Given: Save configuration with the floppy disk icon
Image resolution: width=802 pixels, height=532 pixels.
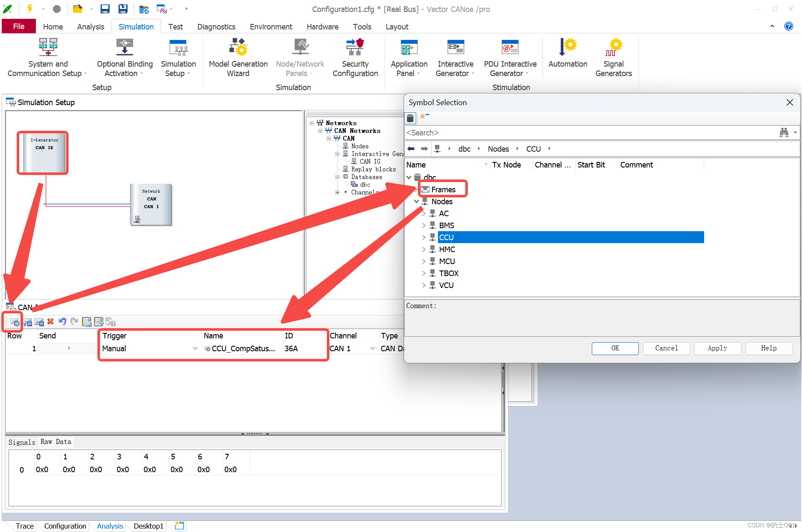Looking at the screenshot, I should [105, 9].
